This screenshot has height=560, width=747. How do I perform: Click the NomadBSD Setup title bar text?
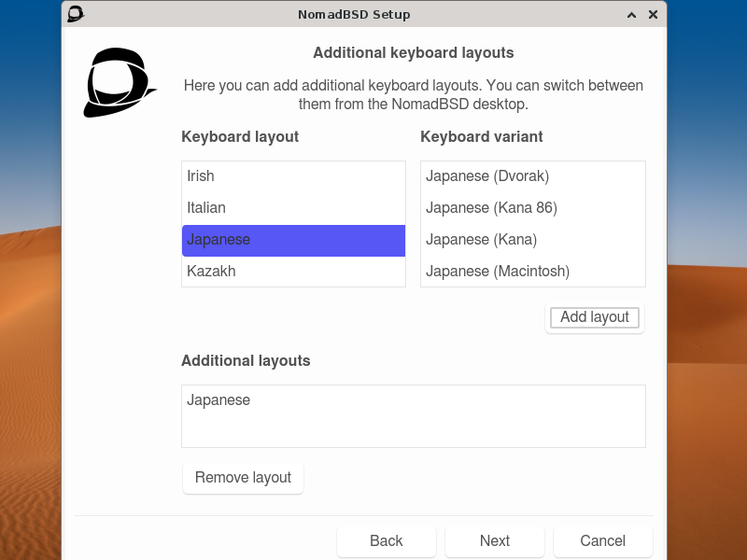(354, 14)
